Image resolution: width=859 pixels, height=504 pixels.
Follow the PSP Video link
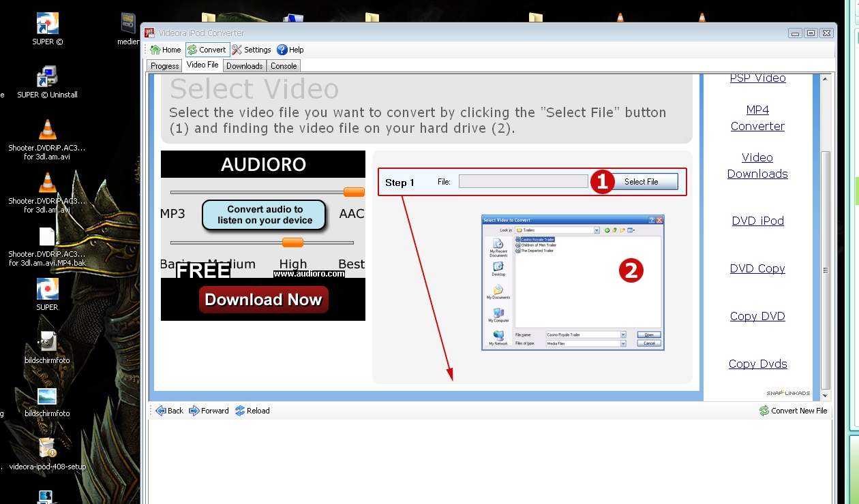click(x=758, y=78)
